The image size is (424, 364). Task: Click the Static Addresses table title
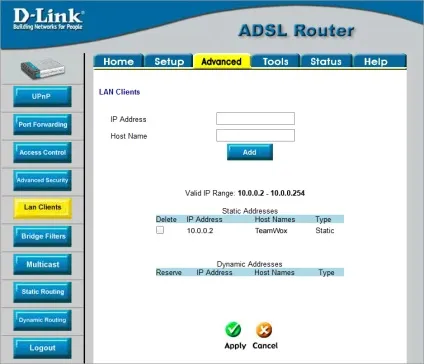(250, 211)
